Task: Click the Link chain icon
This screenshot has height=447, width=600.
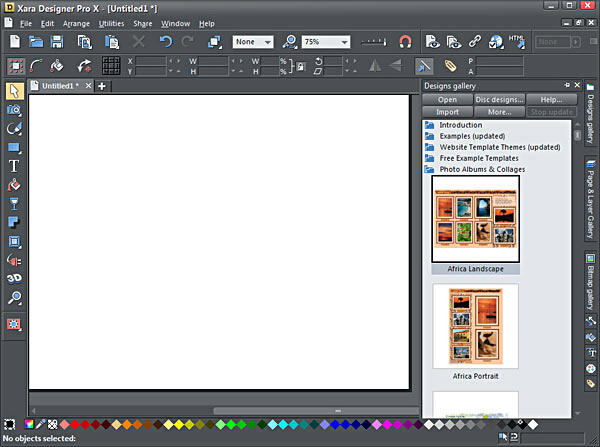Action: pos(475,41)
